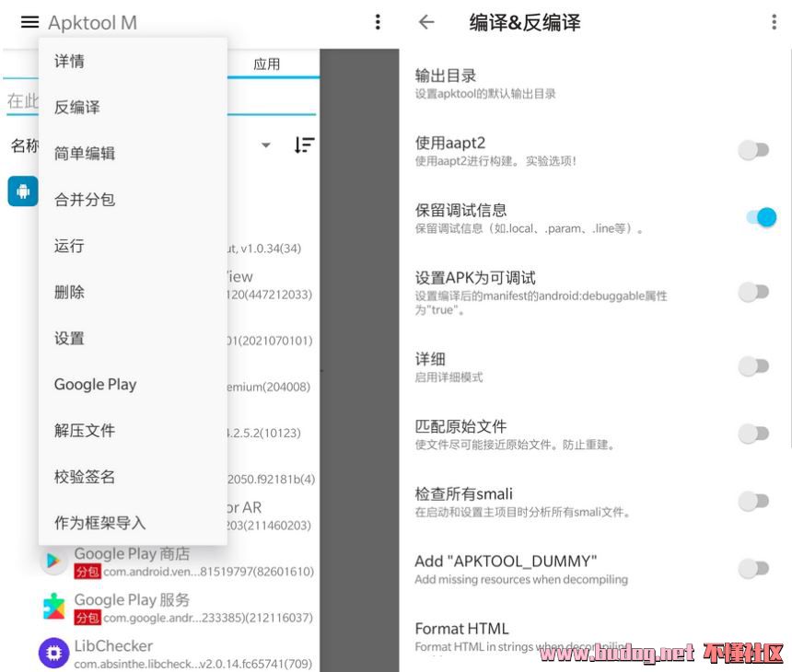Open 设置 from context menu
The image size is (792, 672).
[x=133, y=338]
